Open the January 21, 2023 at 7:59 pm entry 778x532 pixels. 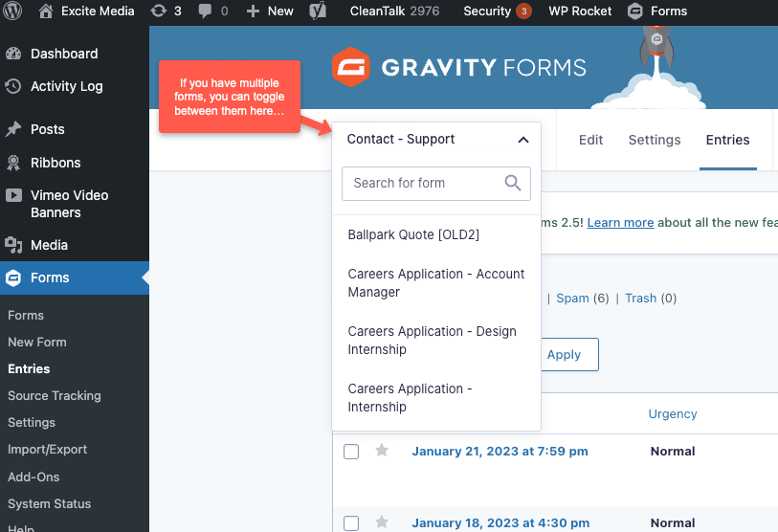tap(500, 451)
